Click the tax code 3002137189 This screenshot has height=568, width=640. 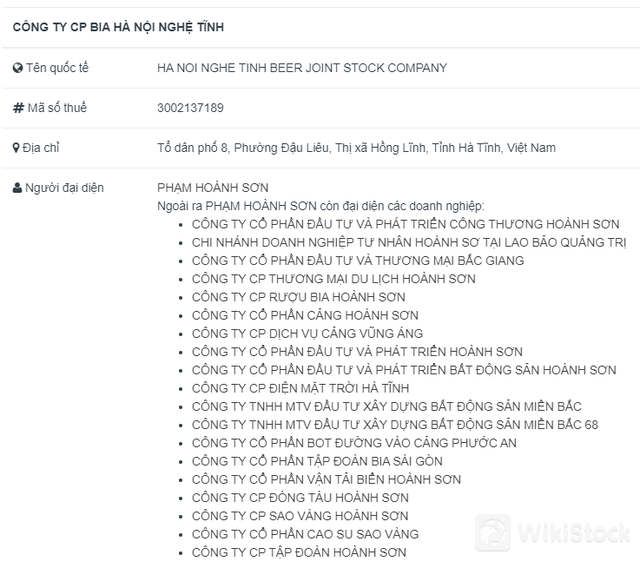(x=191, y=108)
